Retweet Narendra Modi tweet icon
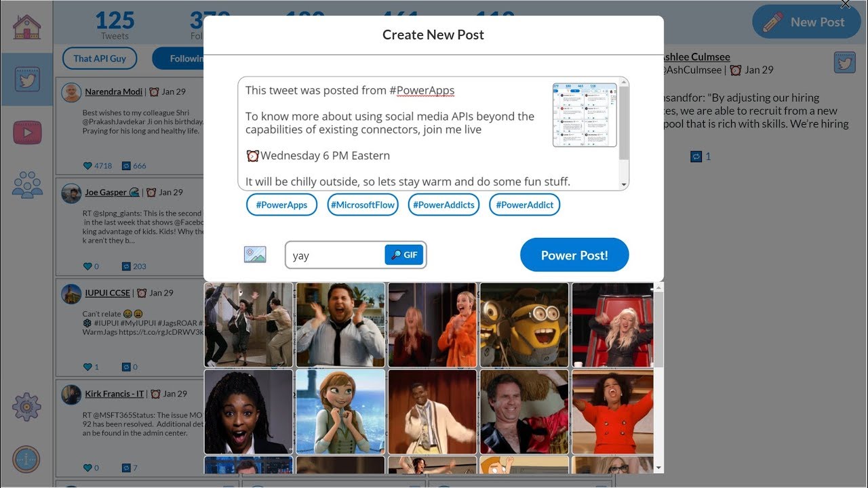This screenshot has height=488, width=868. (126, 165)
